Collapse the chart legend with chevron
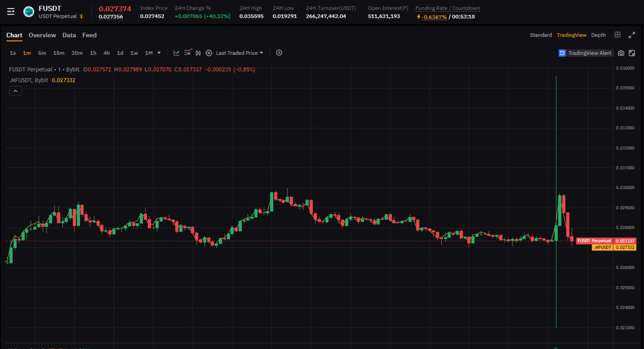The height and width of the screenshot is (349, 644). 16,91
